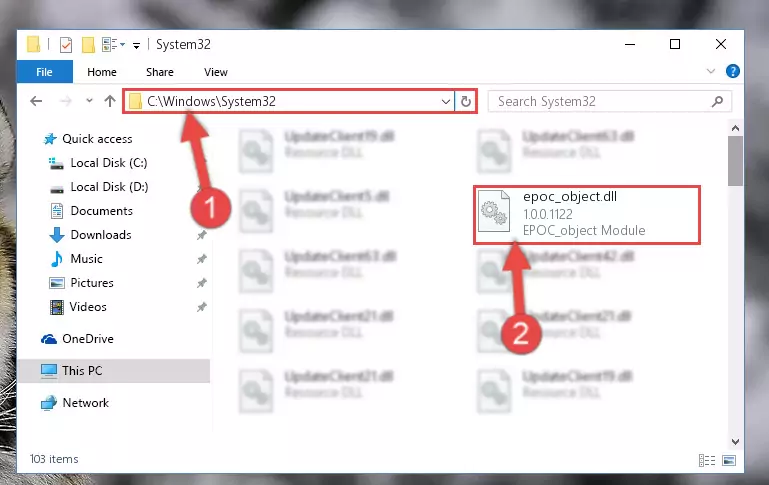Image resolution: width=769 pixels, height=485 pixels.
Task: Select the epoc_object.dll file
Action: 587,214
